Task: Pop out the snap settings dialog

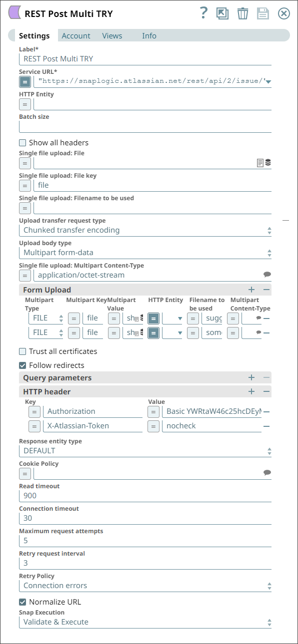Action: click(x=222, y=13)
